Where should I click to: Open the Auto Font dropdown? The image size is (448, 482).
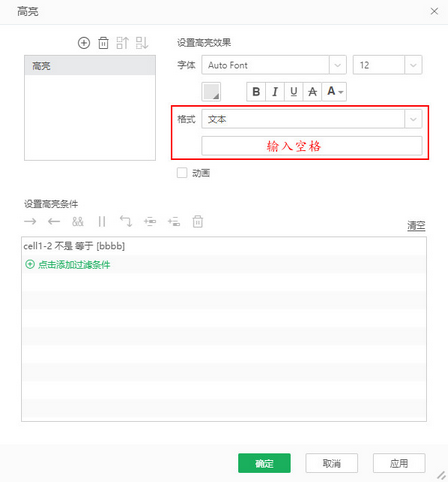[274, 65]
